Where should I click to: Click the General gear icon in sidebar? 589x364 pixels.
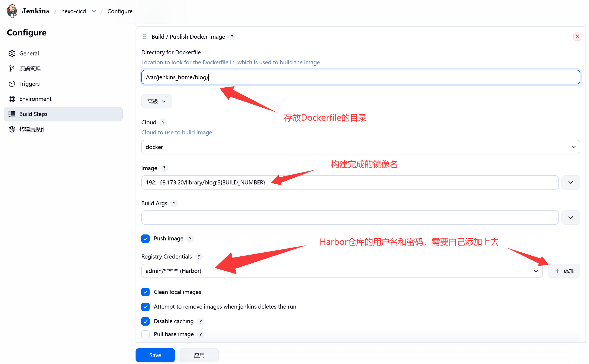12,54
